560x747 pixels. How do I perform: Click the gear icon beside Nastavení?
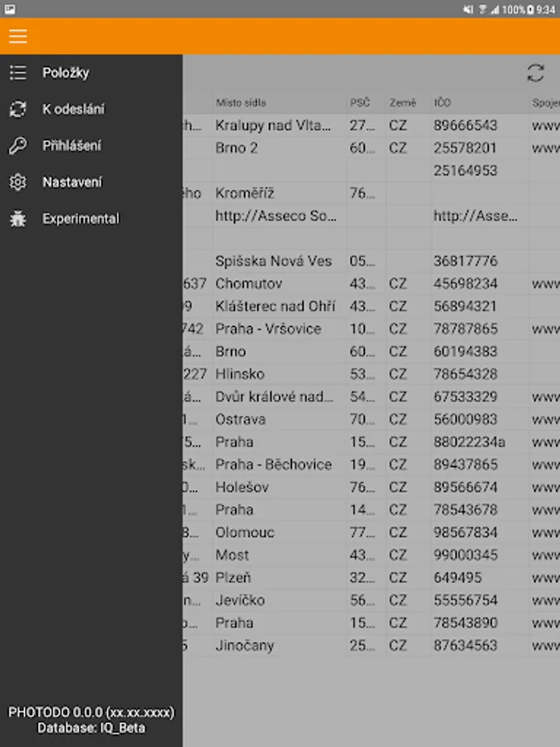(18, 182)
